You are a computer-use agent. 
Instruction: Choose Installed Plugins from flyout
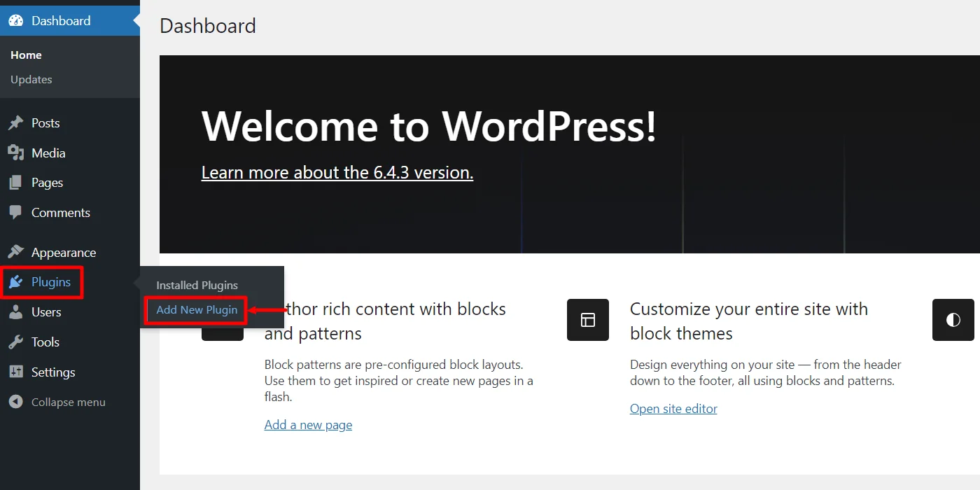197,286
